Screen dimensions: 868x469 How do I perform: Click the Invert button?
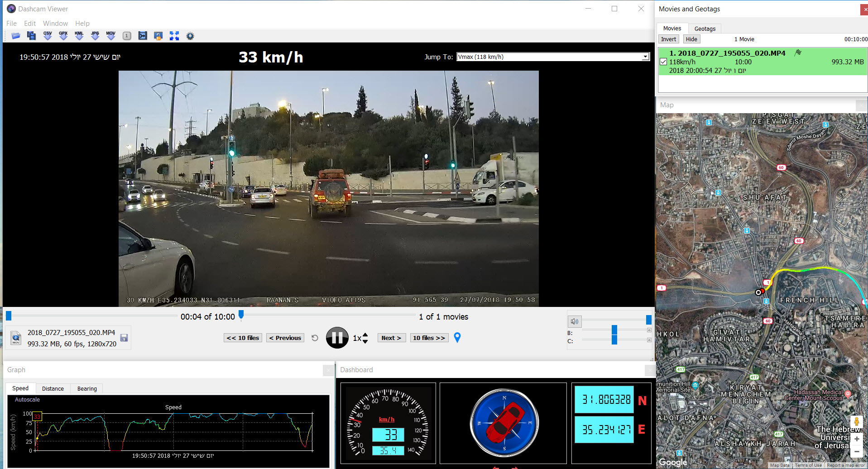point(668,39)
